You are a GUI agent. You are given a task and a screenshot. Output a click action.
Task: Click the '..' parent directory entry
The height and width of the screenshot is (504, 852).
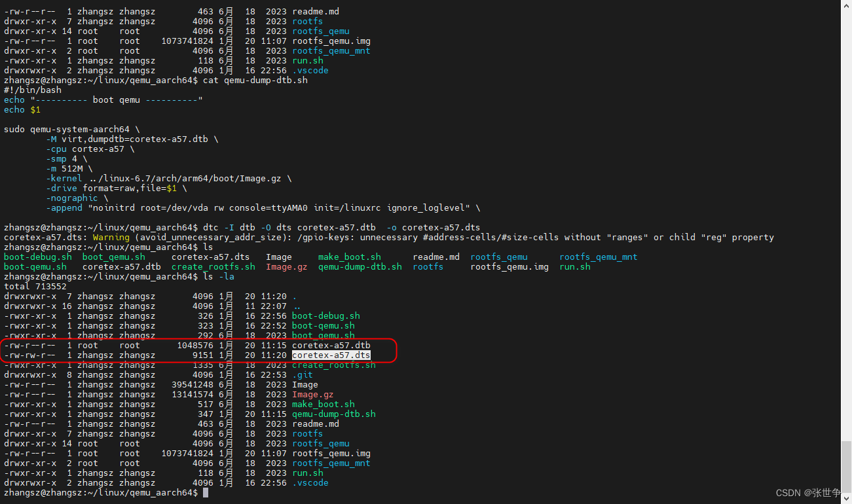pyautogui.click(x=297, y=306)
